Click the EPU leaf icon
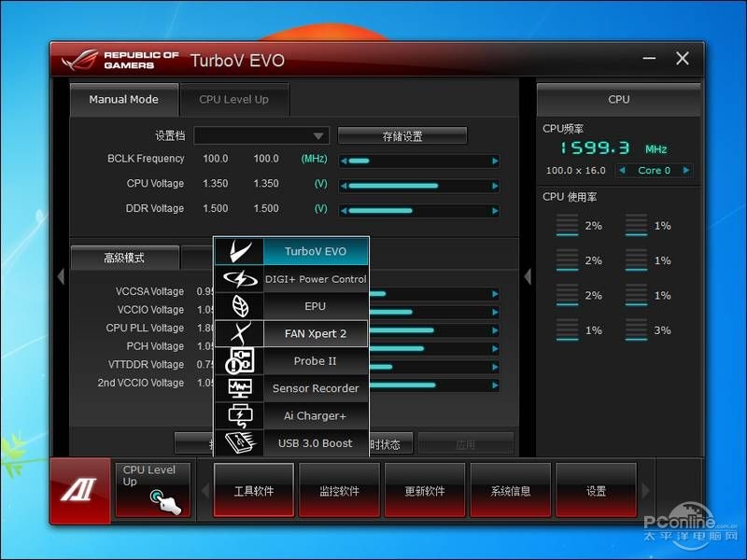The width and height of the screenshot is (747, 560). pyautogui.click(x=239, y=306)
